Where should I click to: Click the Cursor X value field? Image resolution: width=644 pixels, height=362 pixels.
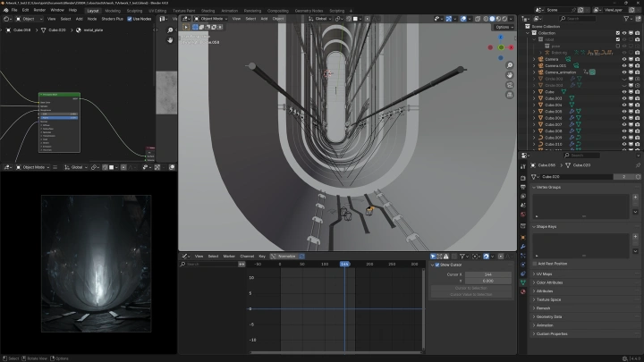point(487,274)
